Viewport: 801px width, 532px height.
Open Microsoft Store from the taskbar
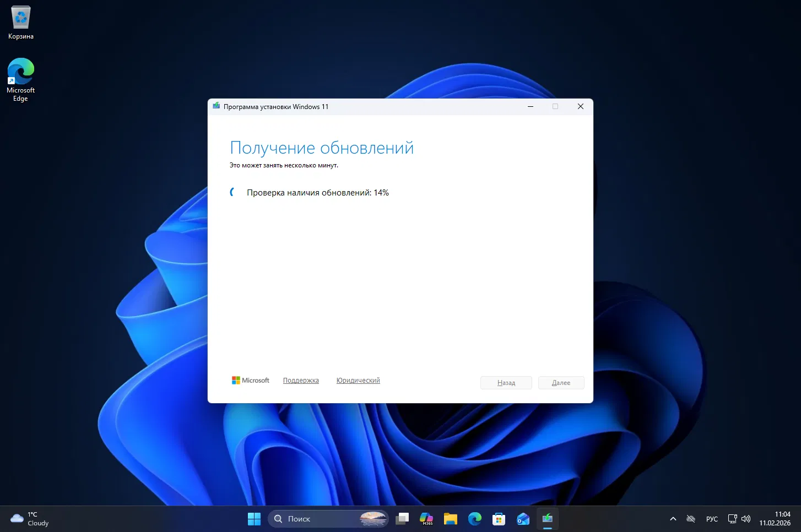point(499,519)
